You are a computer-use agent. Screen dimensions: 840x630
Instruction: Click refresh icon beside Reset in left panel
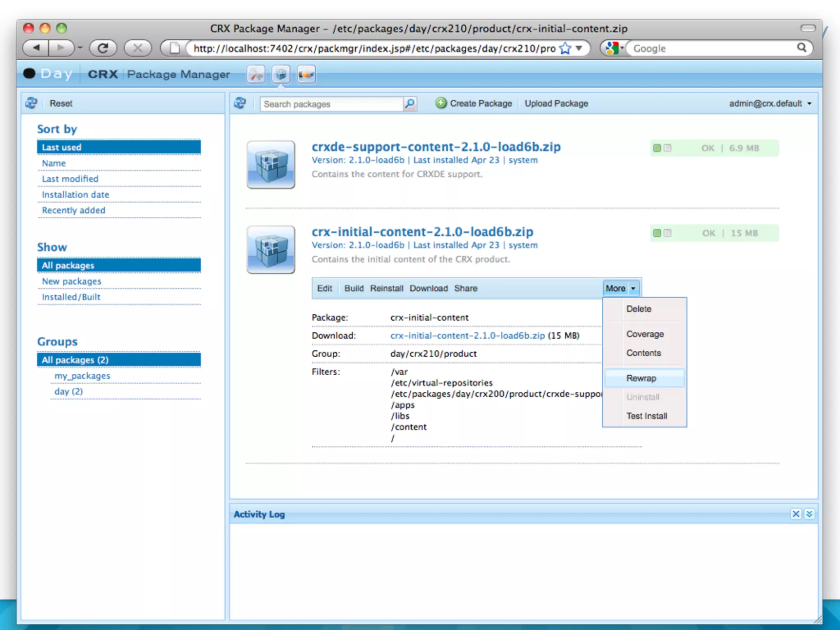[x=32, y=103]
